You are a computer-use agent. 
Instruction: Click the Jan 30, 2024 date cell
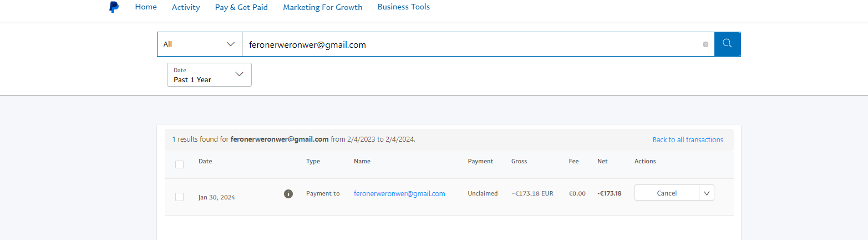coord(217,197)
